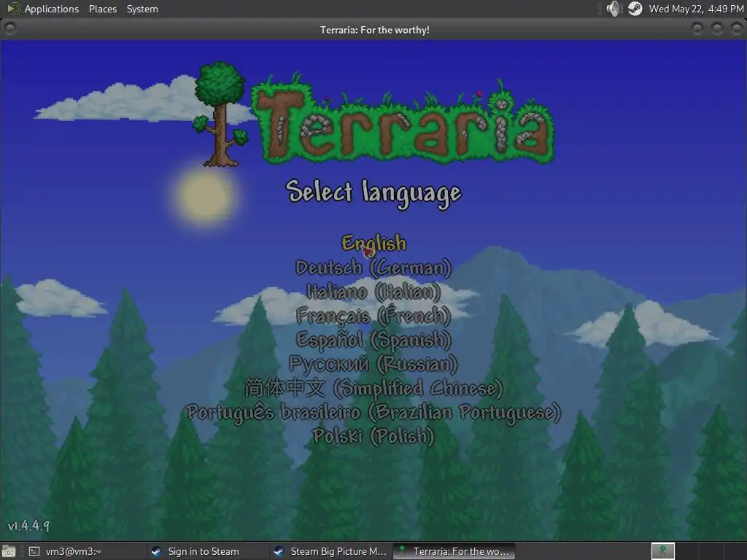Image resolution: width=747 pixels, height=560 pixels.
Task: Open the System menu
Action: (142, 9)
